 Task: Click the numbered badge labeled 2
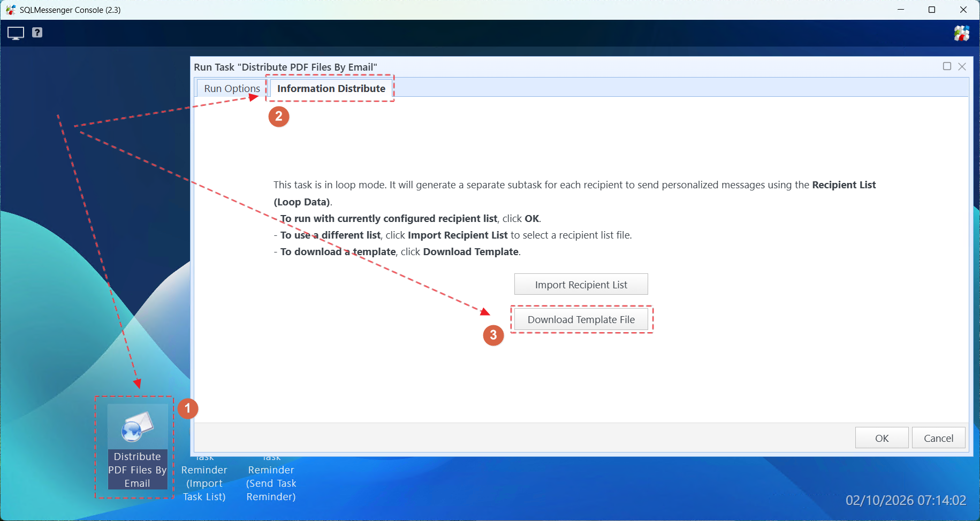click(x=278, y=116)
